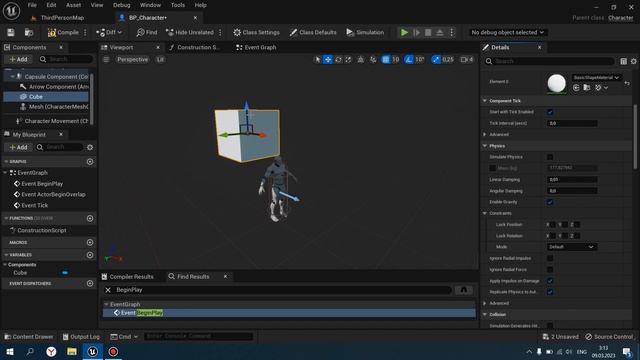Toggle scale snapping icon
640x360 pixels.
point(436,60)
